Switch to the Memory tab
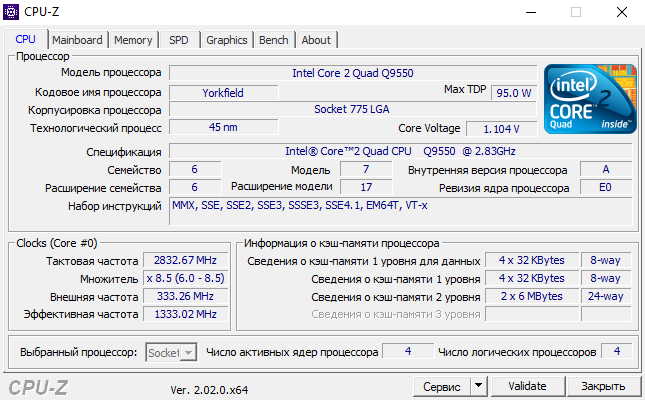Screen dimensions: 645x400 coord(133,40)
